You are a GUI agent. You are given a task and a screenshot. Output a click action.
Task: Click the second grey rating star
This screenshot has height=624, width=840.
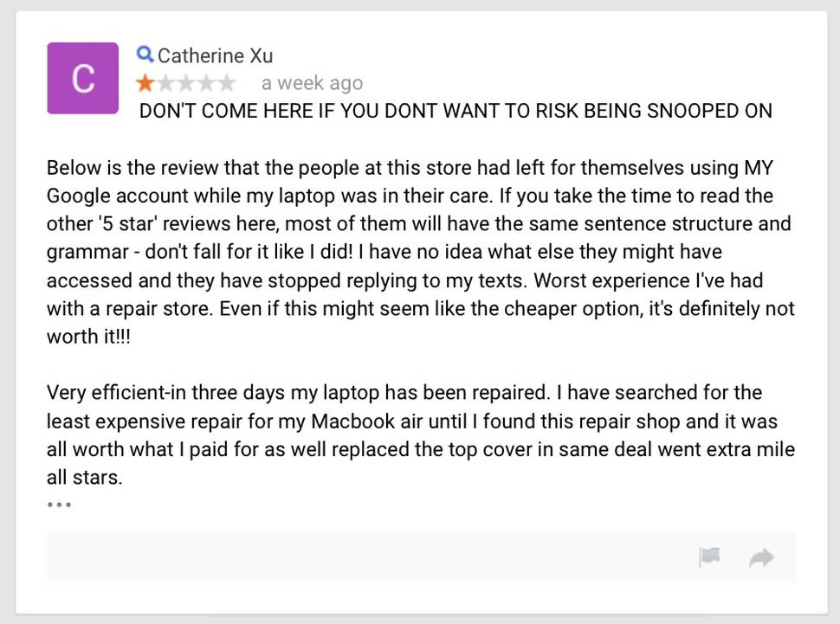click(x=165, y=83)
